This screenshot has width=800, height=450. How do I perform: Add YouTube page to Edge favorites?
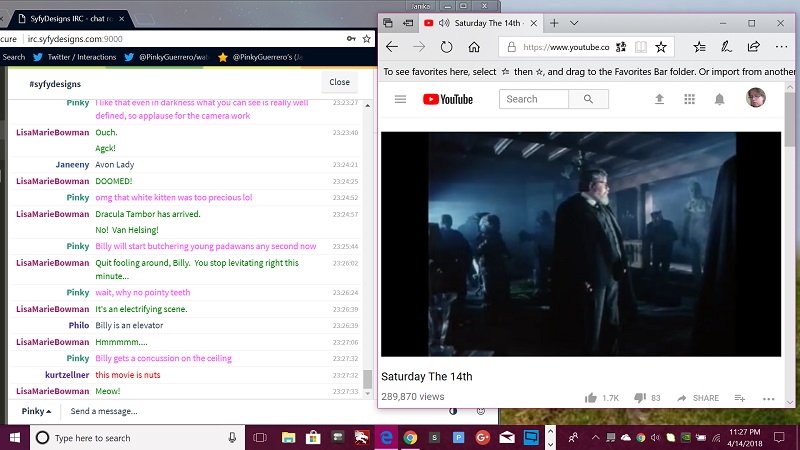(x=661, y=47)
